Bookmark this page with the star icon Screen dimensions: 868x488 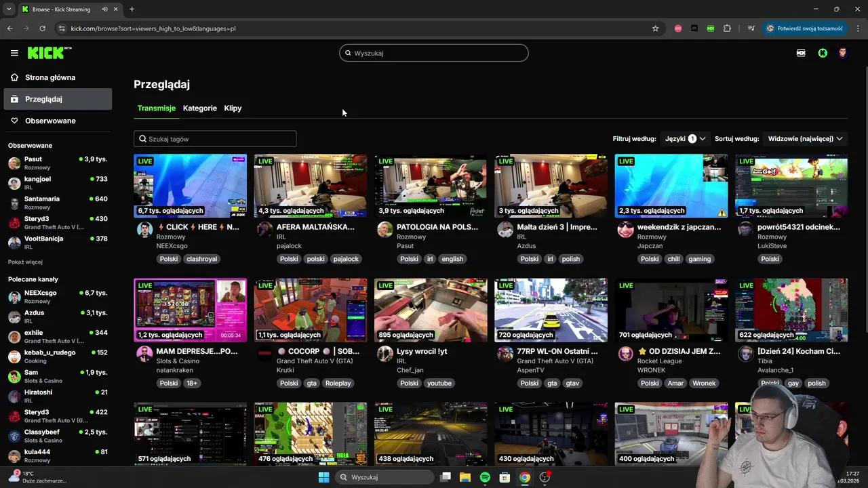[655, 28]
